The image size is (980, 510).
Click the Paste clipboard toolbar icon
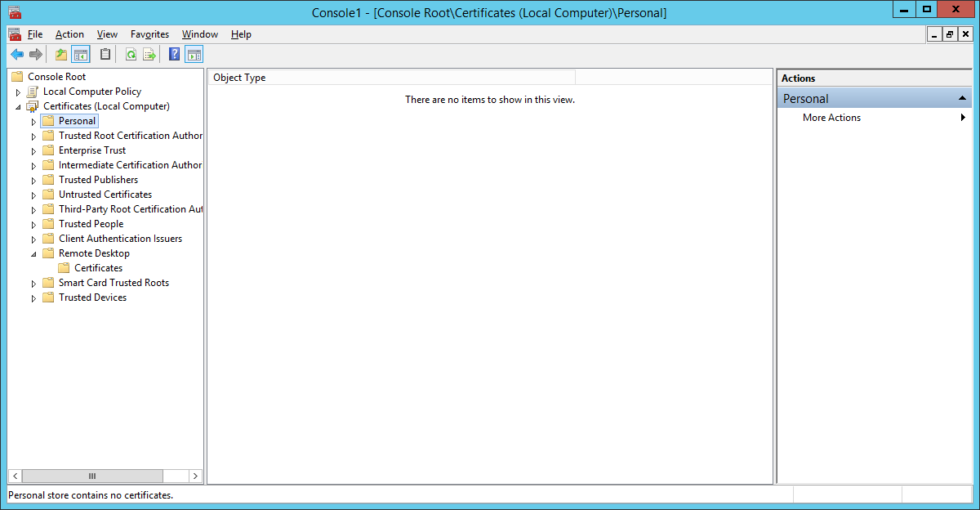(105, 55)
